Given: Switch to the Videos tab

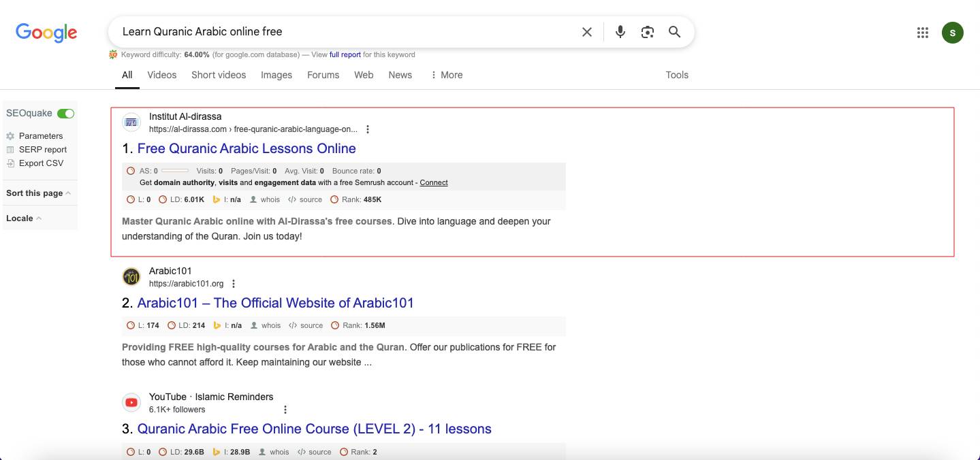Looking at the screenshot, I should [162, 75].
